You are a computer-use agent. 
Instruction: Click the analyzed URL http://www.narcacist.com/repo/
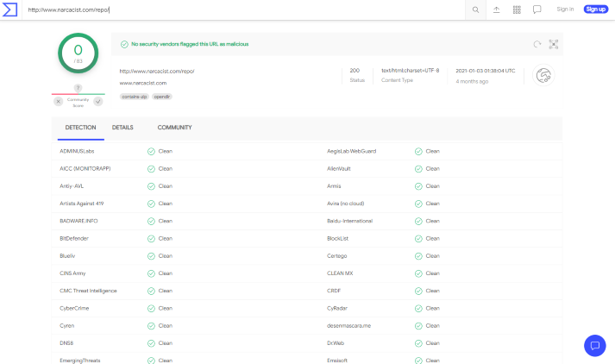pyautogui.click(x=156, y=71)
